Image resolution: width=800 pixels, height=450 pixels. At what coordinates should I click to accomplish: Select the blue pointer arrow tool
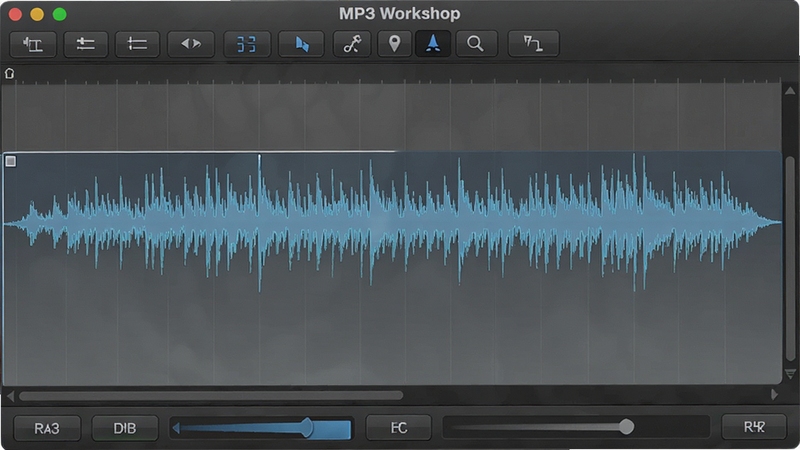click(x=301, y=44)
